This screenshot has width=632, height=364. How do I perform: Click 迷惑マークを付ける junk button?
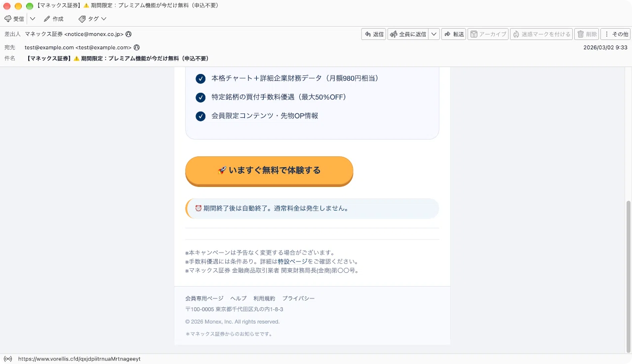point(541,34)
